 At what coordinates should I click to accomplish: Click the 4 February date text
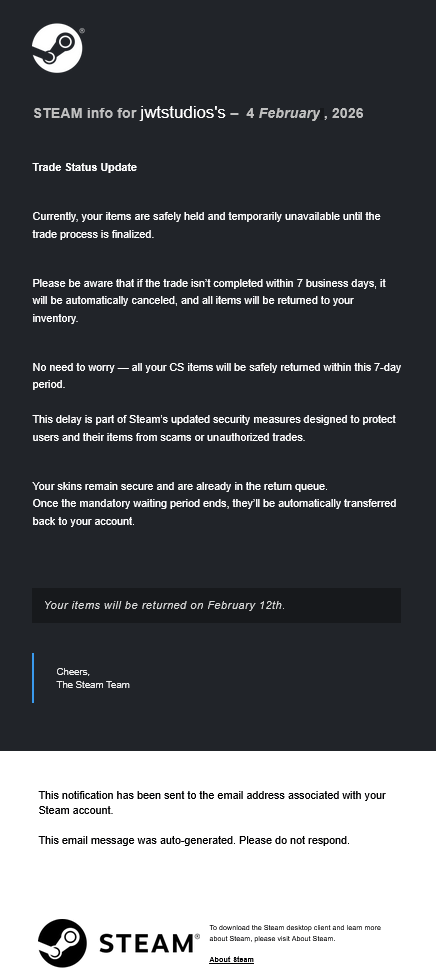[282, 113]
